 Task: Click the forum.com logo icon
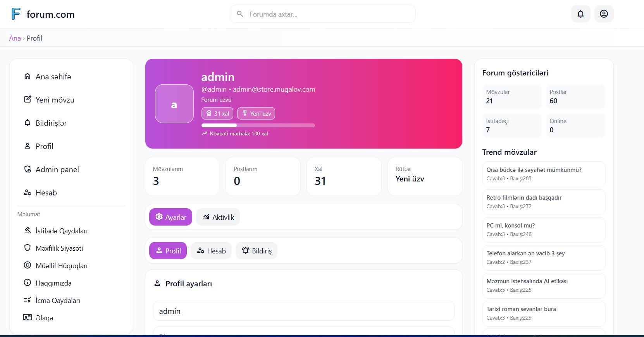pos(16,14)
